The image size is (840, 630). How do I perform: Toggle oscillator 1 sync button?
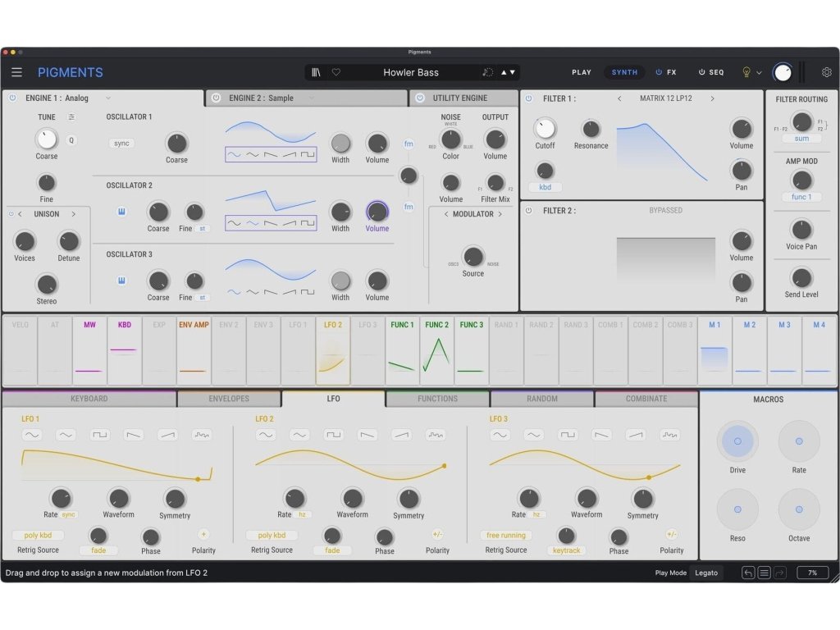(121, 143)
